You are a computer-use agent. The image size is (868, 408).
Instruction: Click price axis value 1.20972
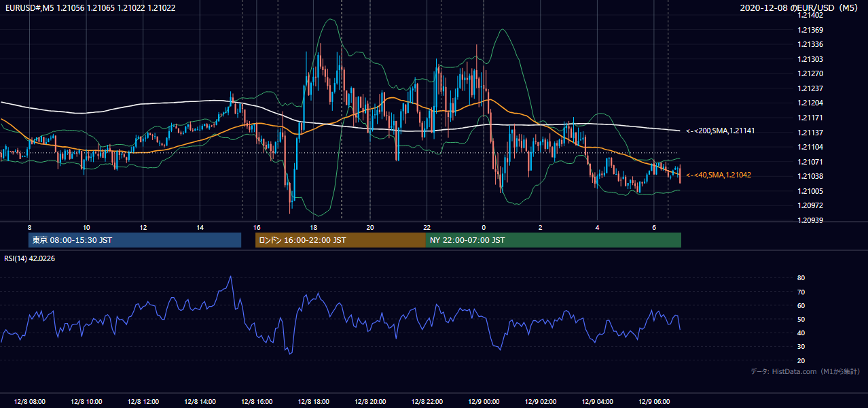point(810,205)
